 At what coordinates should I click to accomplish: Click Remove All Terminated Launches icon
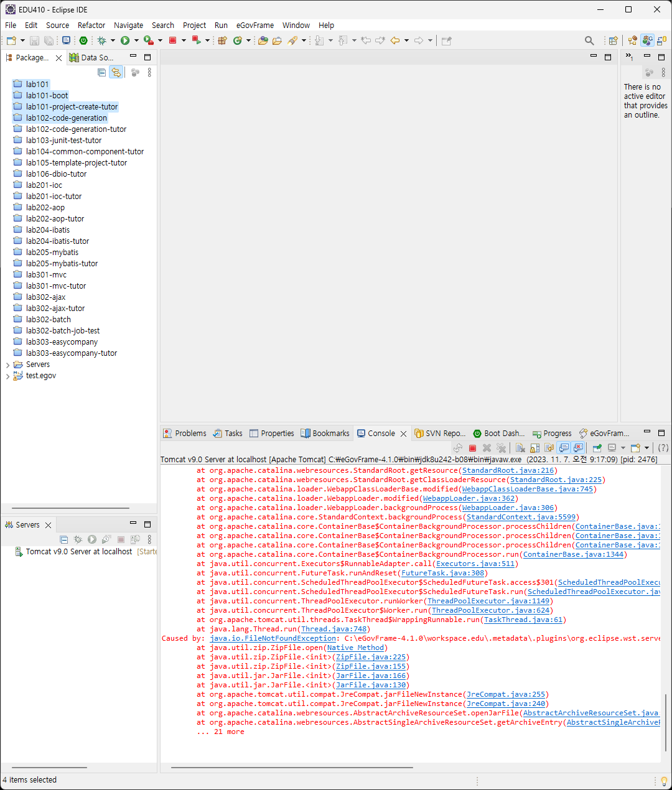502,448
